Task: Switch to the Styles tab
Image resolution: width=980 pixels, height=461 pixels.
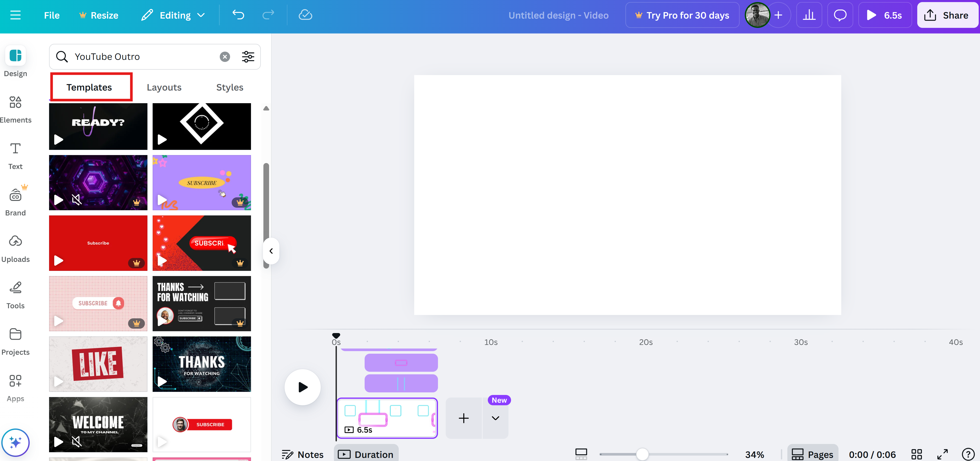Action: click(229, 87)
